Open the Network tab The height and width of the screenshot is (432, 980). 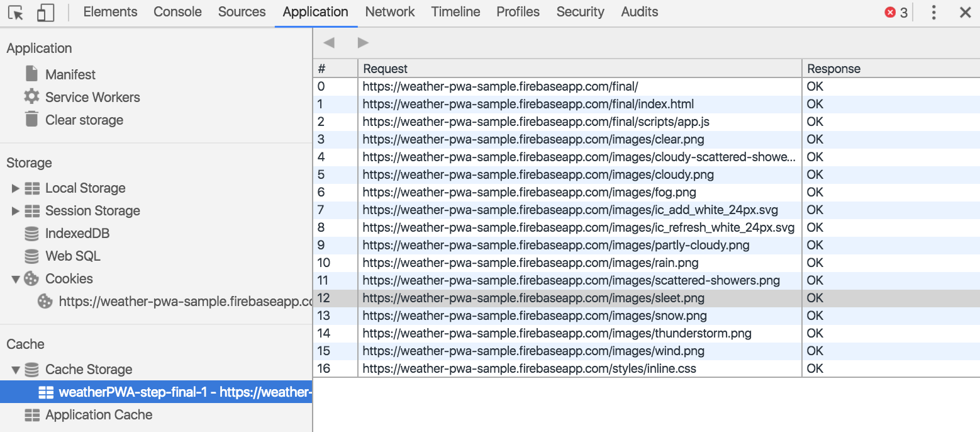pyautogui.click(x=390, y=12)
